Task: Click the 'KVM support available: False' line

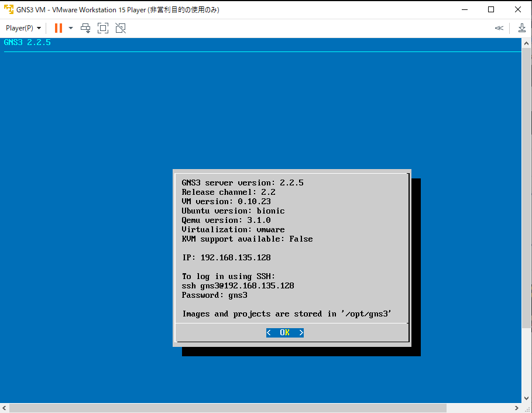Action: click(247, 239)
